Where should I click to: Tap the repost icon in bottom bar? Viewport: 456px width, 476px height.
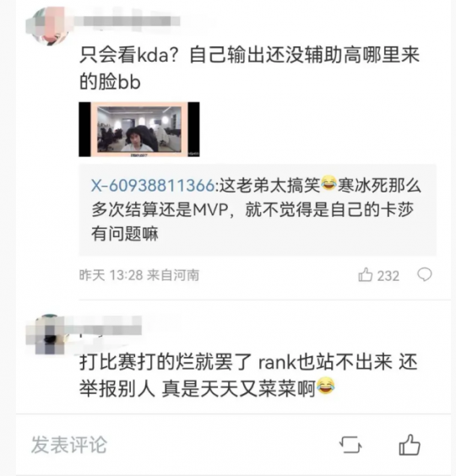point(350,445)
